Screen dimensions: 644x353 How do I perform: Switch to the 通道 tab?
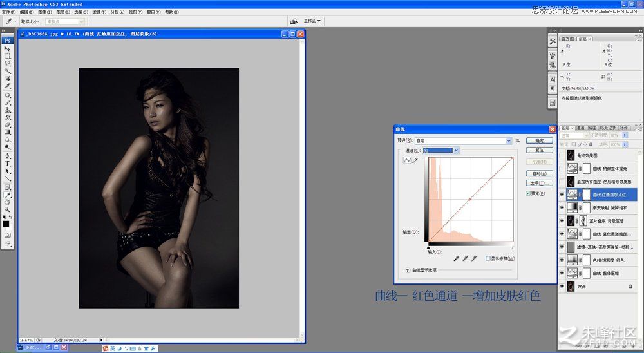point(580,128)
